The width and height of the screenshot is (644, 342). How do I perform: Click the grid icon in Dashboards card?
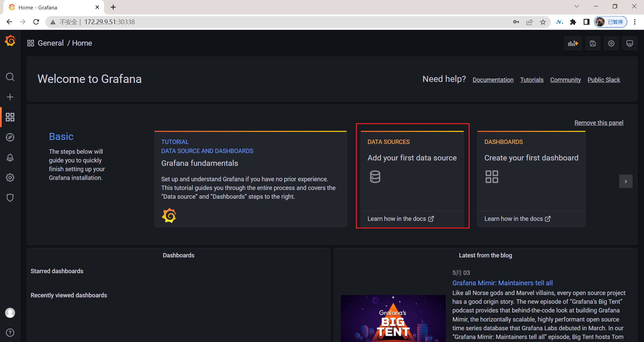coord(492,177)
